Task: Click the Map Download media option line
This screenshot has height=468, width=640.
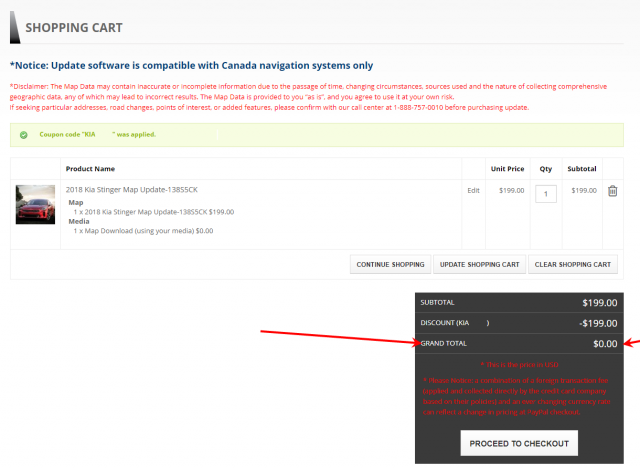Action: point(142,231)
